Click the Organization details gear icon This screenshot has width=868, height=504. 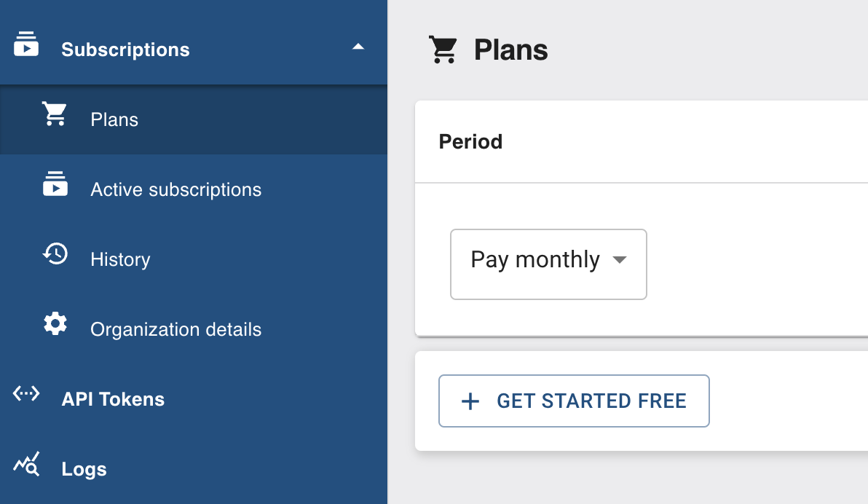[x=55, y=323]
